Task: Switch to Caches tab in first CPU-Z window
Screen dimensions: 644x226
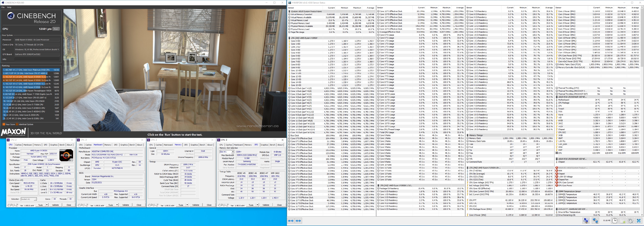Action: (18, 145)
